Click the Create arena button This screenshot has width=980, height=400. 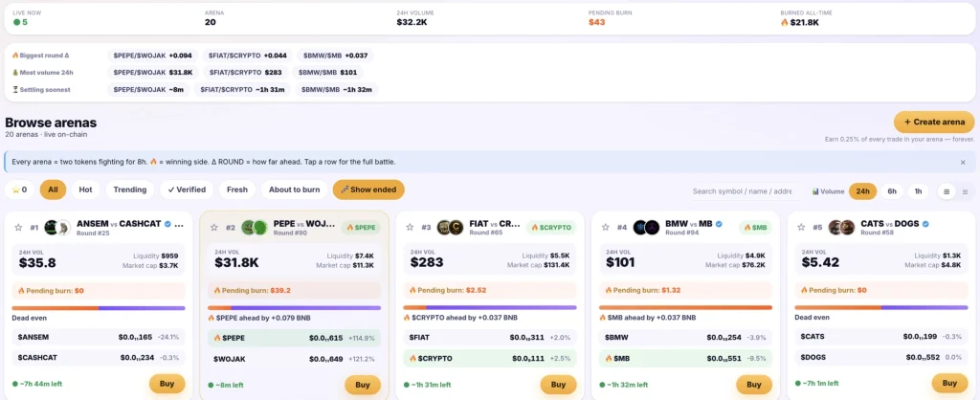click(934, 122)
